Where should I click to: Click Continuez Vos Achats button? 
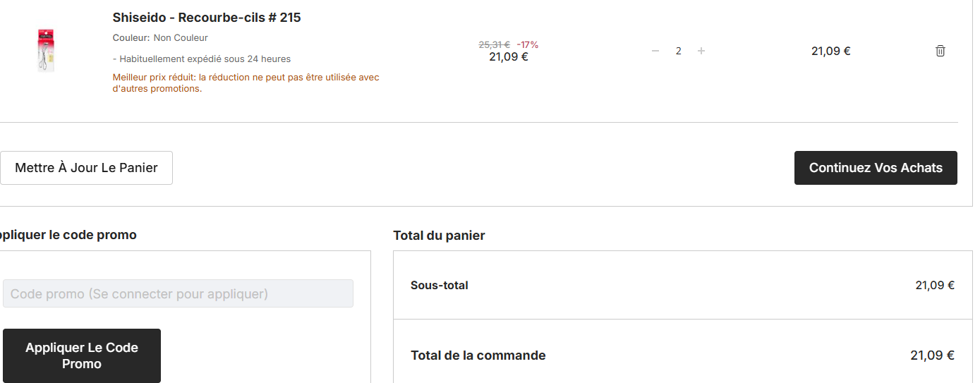(876, 168)
